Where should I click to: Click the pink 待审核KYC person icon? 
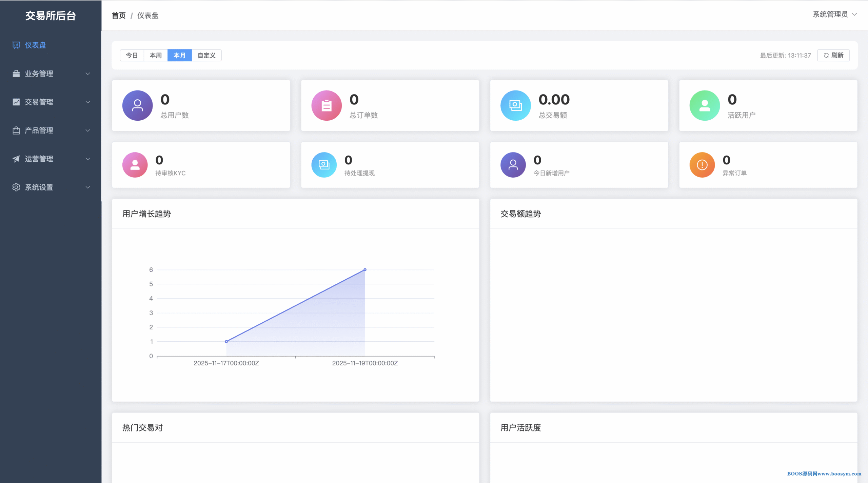135,165
